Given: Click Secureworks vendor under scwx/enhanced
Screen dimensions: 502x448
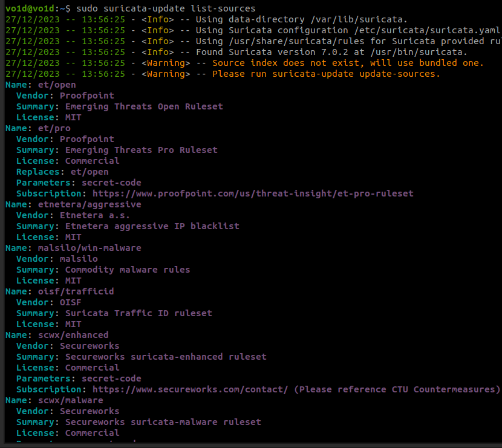Looking at the screenshot, I should (90, 346).
